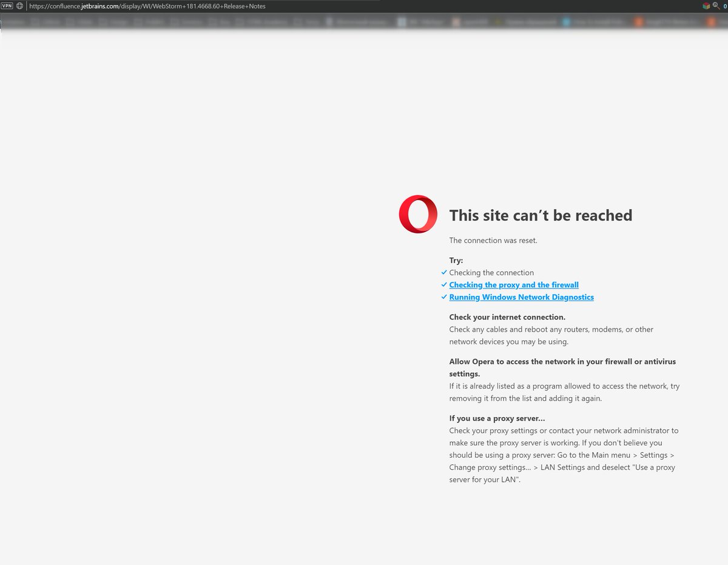Click the 'Checking the connection' list item
The image size is (728, 565).
[x=491, y=273]
